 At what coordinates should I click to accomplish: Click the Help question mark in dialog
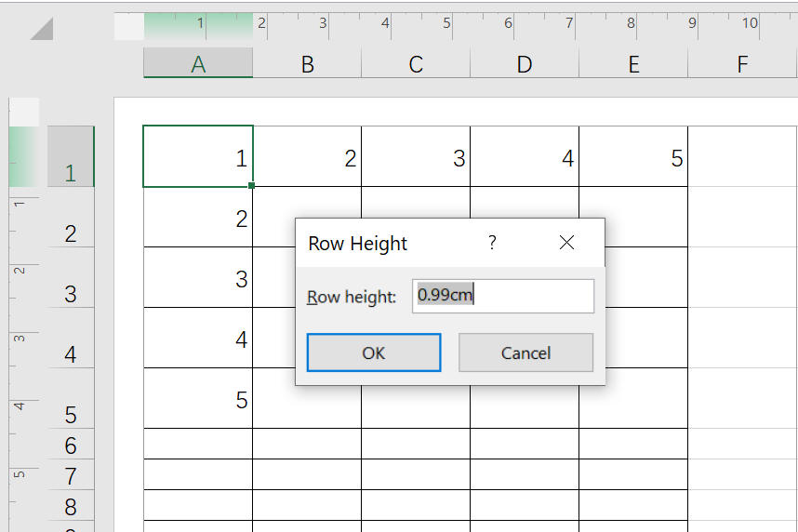coord(492,244)
